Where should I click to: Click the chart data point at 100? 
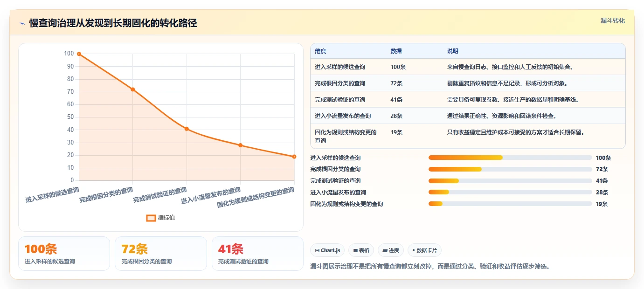tap(79, 54)
